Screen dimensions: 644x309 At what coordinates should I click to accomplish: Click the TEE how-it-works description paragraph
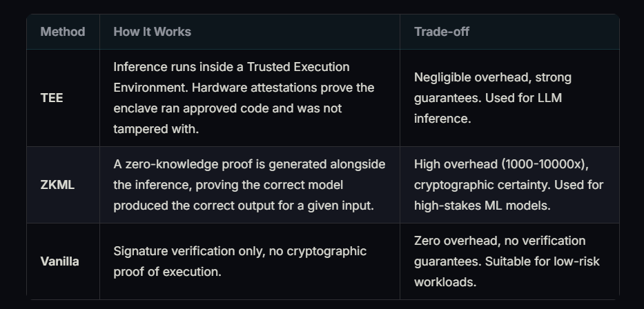pos(243,98)
